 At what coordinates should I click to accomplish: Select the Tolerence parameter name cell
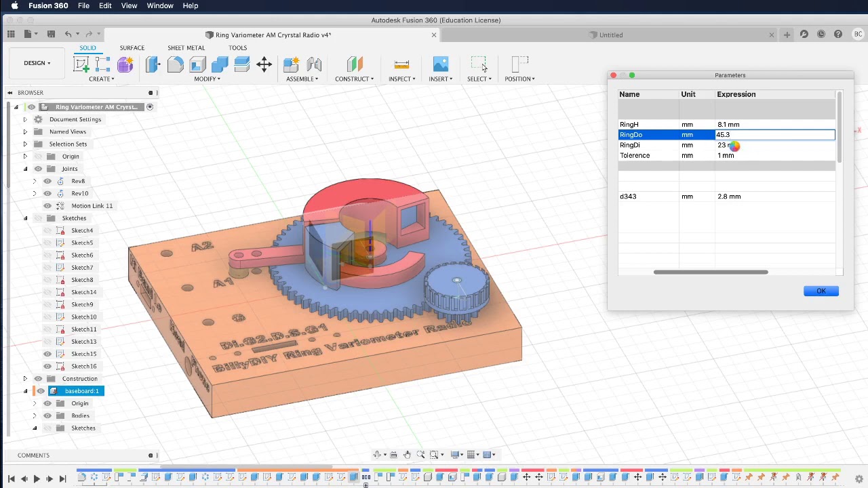click(648, 155)
